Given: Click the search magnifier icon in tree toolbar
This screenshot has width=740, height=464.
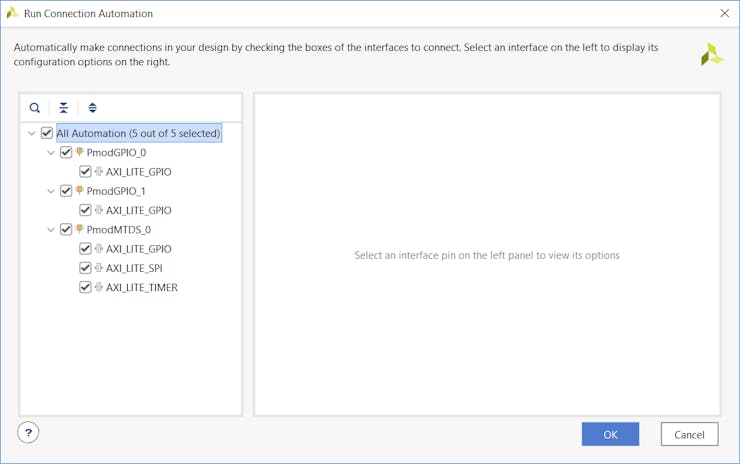Looking at the screenshot, I should pos(34,108).
